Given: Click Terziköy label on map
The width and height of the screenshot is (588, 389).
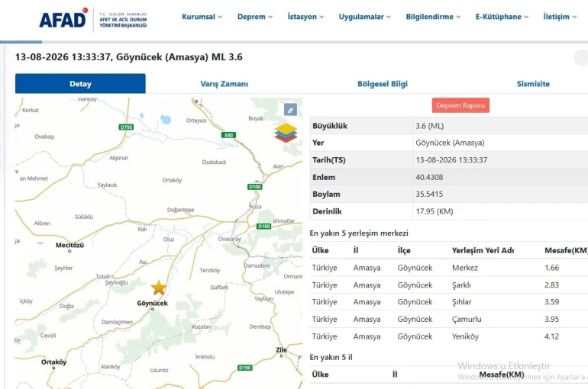Looking at the screenshot, I should [x=210, y=270].
